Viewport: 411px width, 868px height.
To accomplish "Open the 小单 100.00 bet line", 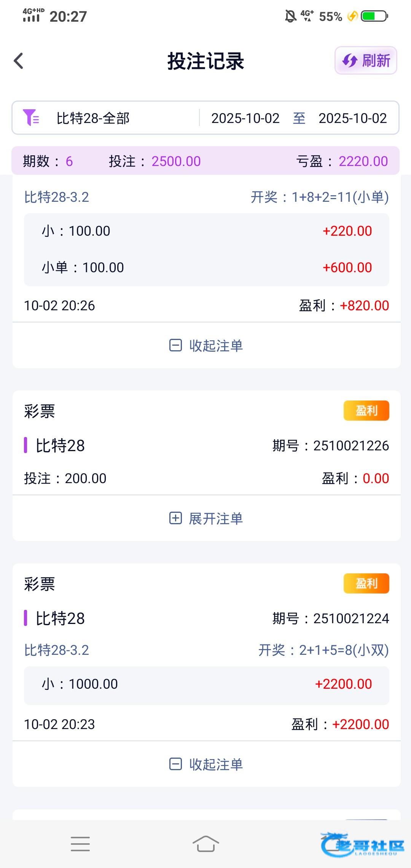I will 206,268.
